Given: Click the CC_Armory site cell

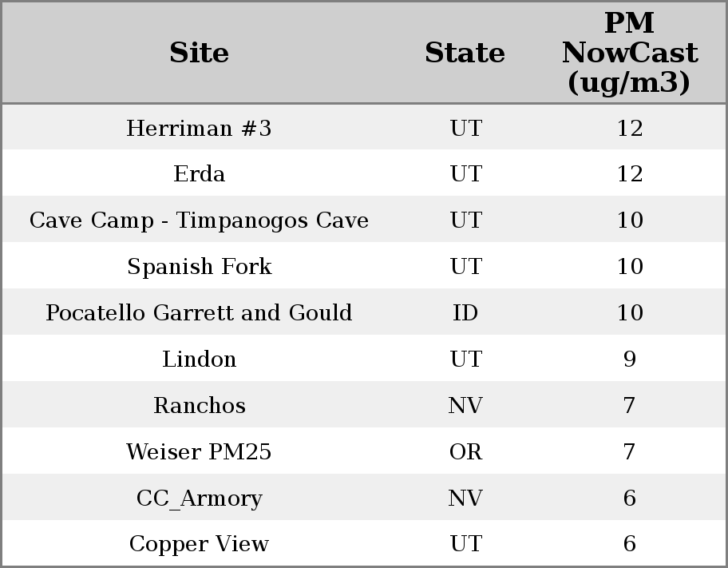Looking at the screenshot, I should (x=200, y=498).
